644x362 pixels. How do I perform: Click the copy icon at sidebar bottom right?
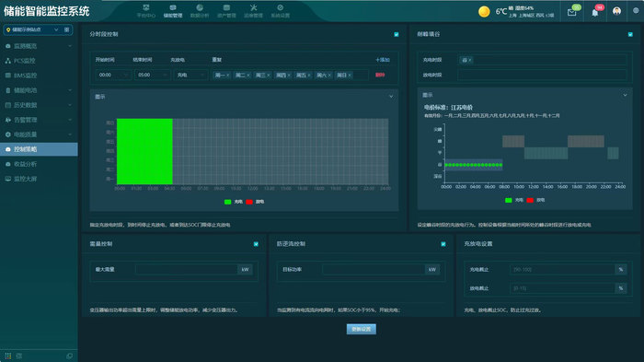(x=69, y=356)
